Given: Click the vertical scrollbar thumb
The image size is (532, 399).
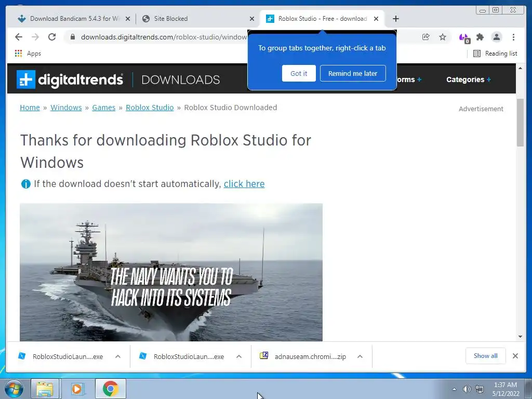Looking at the screenshot, I should point(520,123).
